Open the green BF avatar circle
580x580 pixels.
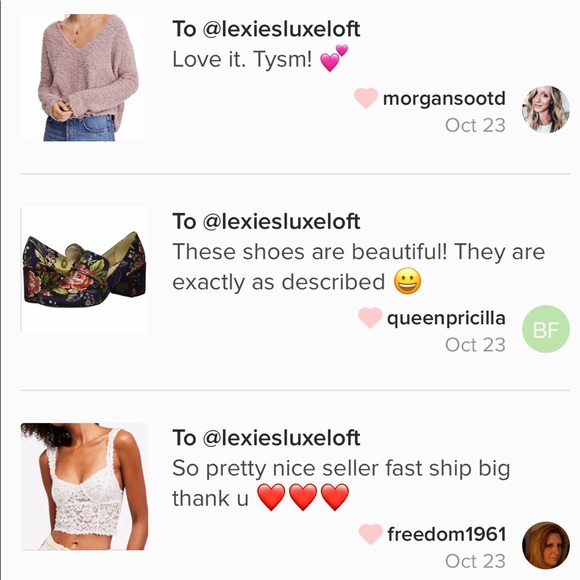(546, 329)
